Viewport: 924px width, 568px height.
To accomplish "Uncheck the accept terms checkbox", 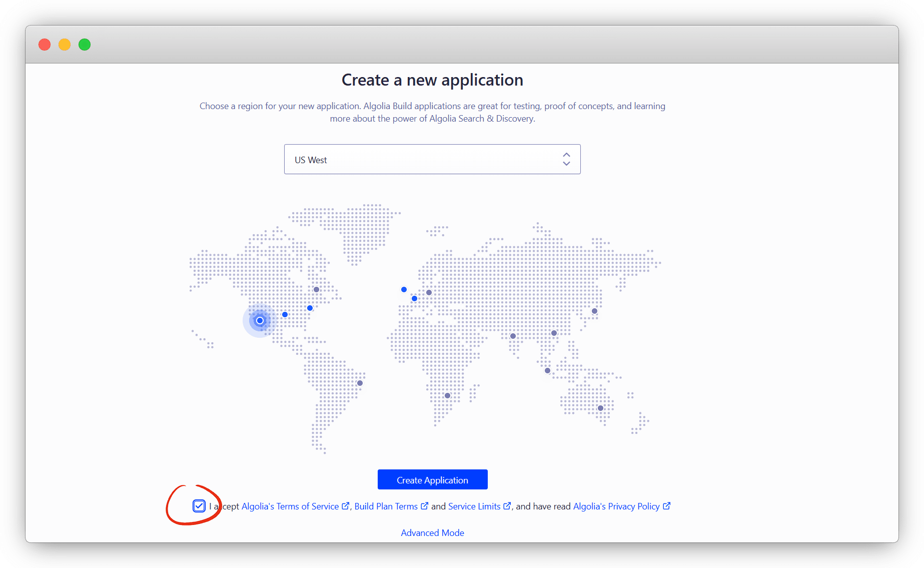I will point(199,506).
